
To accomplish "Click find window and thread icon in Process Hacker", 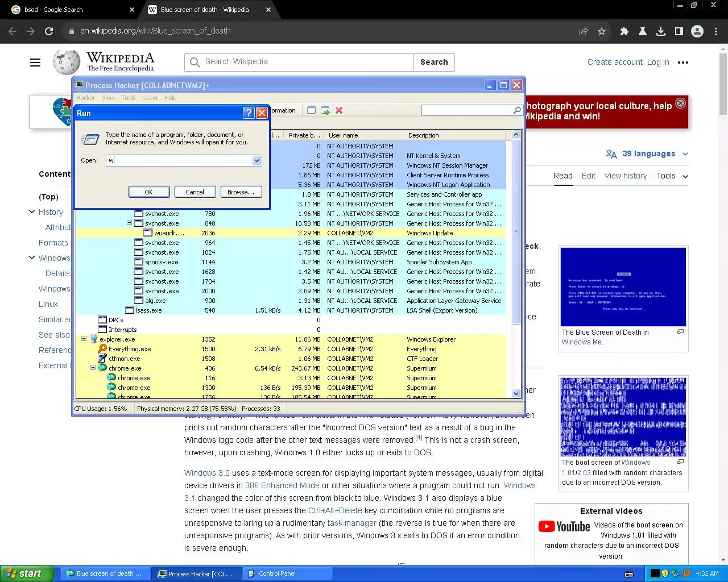I will (x=325, y=110).
